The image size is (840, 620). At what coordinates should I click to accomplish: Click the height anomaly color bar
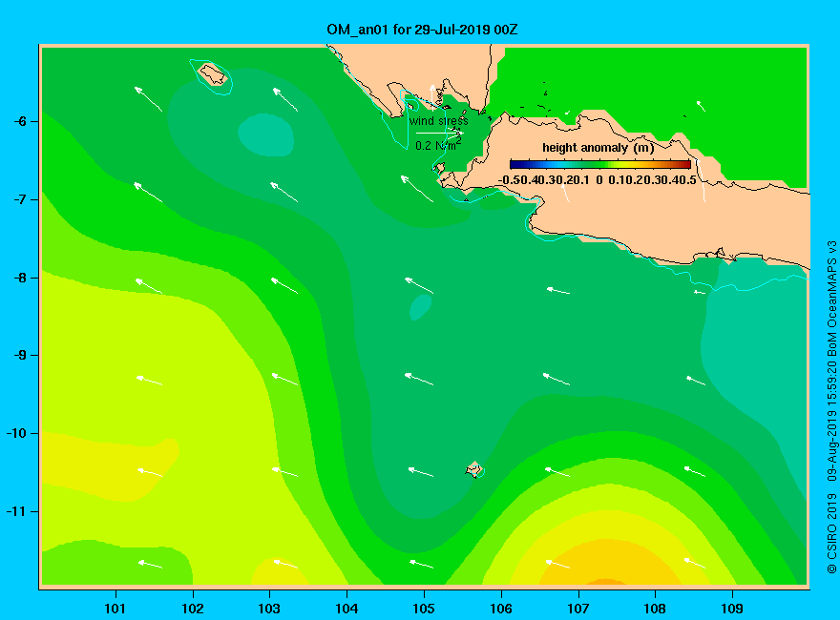click(600, 164)
